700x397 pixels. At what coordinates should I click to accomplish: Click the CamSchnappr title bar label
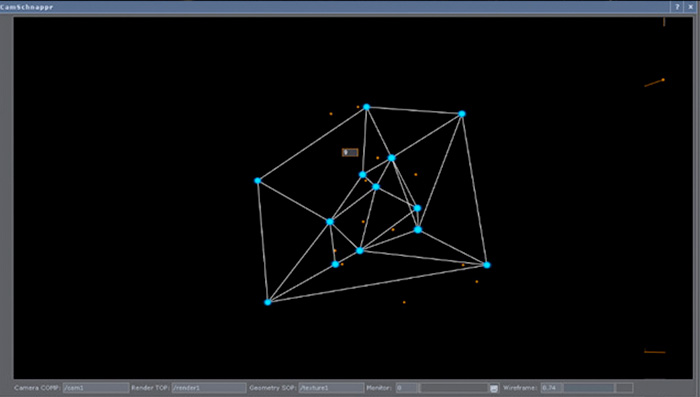27,7
